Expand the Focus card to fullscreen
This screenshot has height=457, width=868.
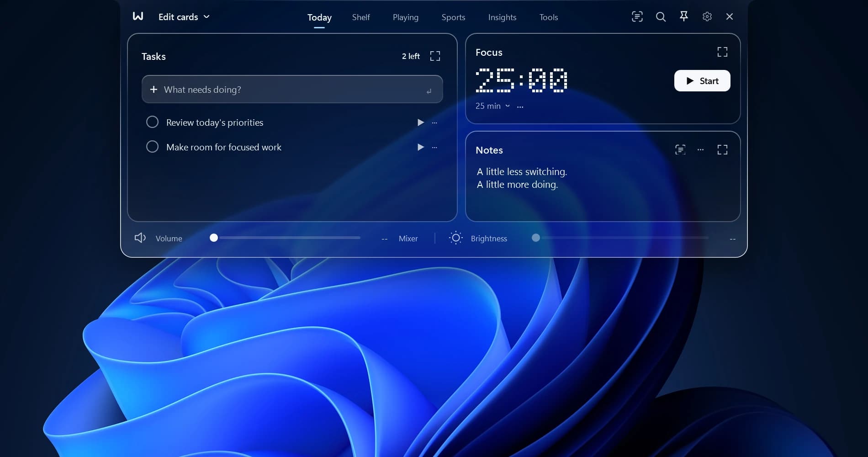(722, 52)
